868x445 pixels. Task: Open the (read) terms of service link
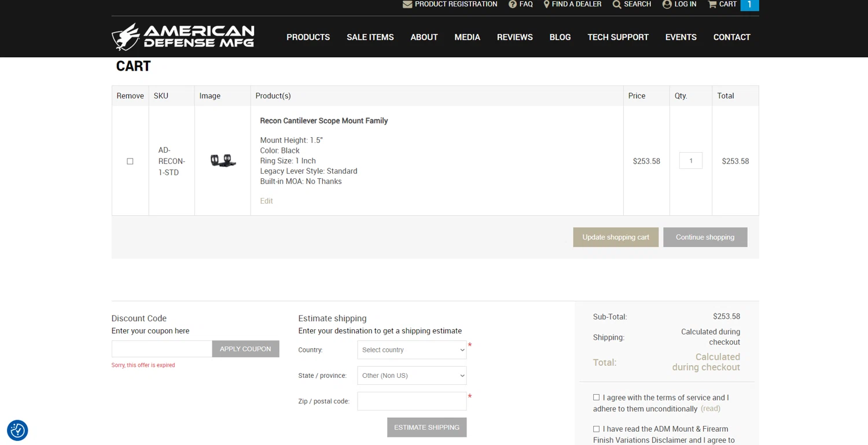[711, 409]
